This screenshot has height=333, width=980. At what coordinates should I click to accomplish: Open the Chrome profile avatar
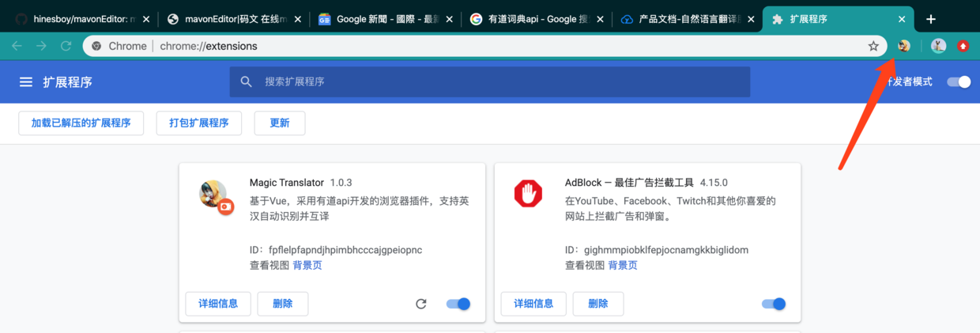pos(938,46)
